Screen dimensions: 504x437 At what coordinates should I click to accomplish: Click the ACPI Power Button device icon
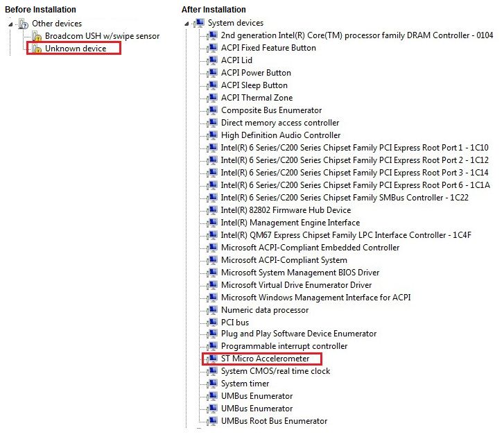(x=212, y=73)
